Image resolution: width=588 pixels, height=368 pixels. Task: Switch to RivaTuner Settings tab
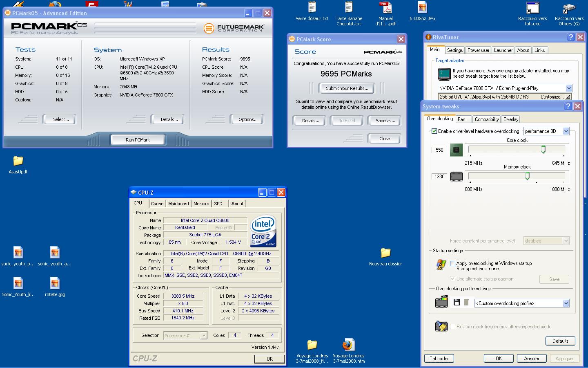[x=455, y=50]
